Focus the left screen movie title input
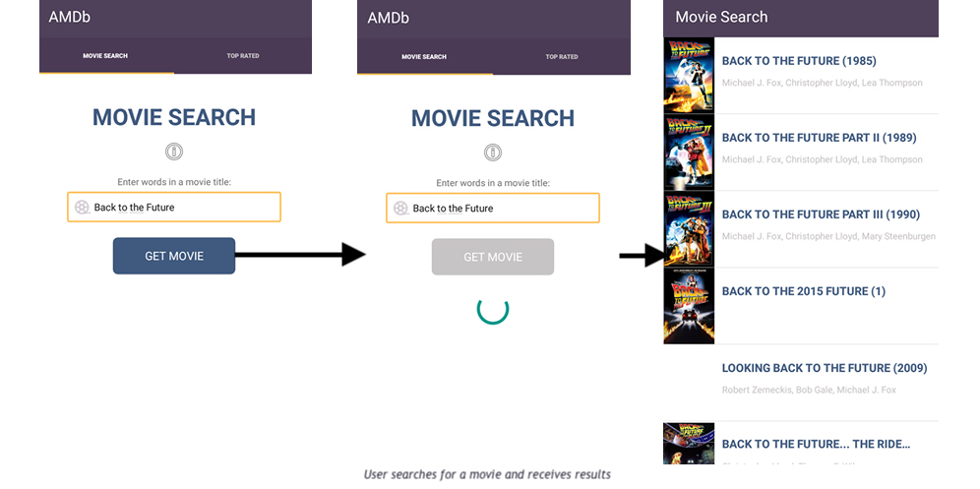Image resolution: width=980 pixels, height=489 pixels. pos(174,207)
